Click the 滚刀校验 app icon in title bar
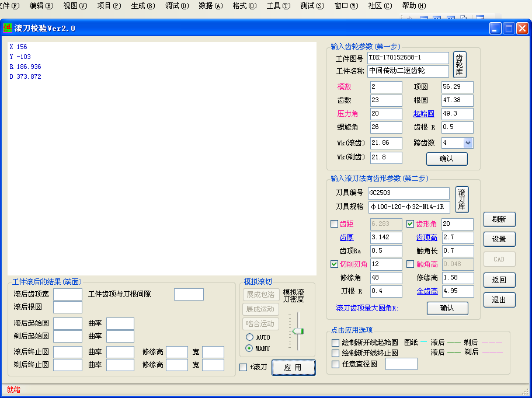Viewport: 532px width, 398px height. click(x=7, y=28)
